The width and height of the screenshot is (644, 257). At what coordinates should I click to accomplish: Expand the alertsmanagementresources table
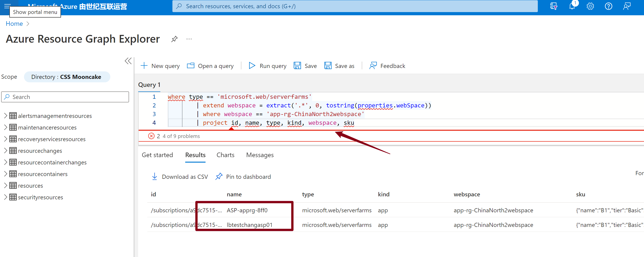pyautogui.click(x=5, y=116)
